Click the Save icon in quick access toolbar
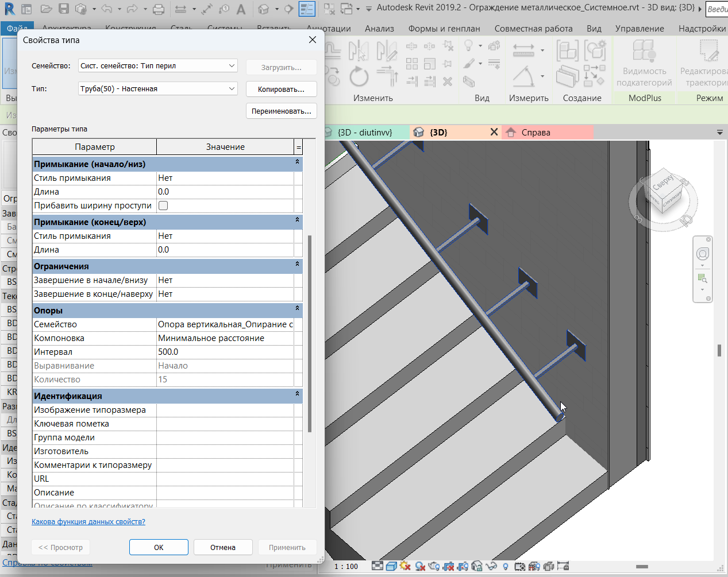This screenshot has height=577, width=728. 64,9
